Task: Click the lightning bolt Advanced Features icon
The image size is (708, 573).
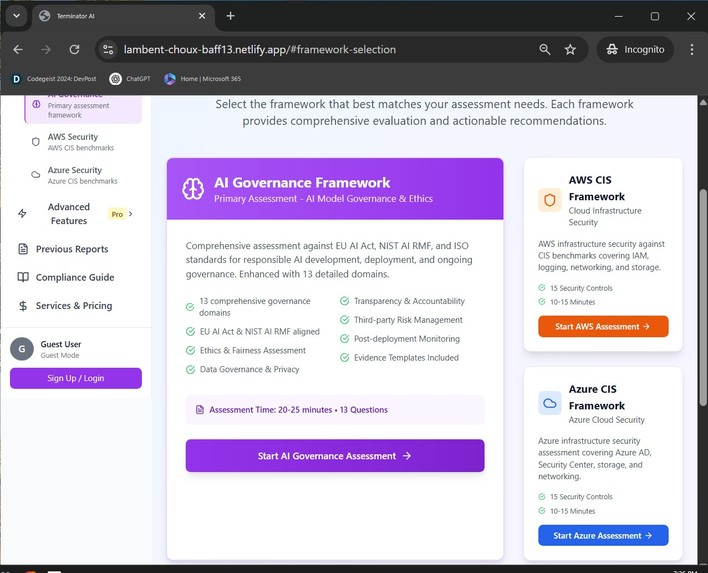Action: [x=22, y=214]
